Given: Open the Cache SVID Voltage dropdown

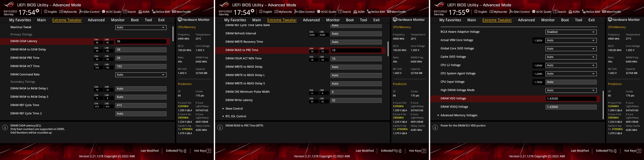Looking at the screenshot, I should click(x=571, y=57).
